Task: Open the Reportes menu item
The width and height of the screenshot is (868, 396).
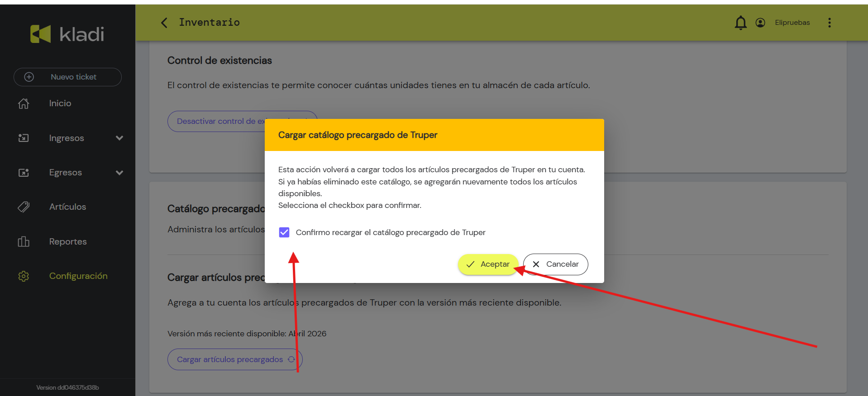Action: [x=67, y=241]
